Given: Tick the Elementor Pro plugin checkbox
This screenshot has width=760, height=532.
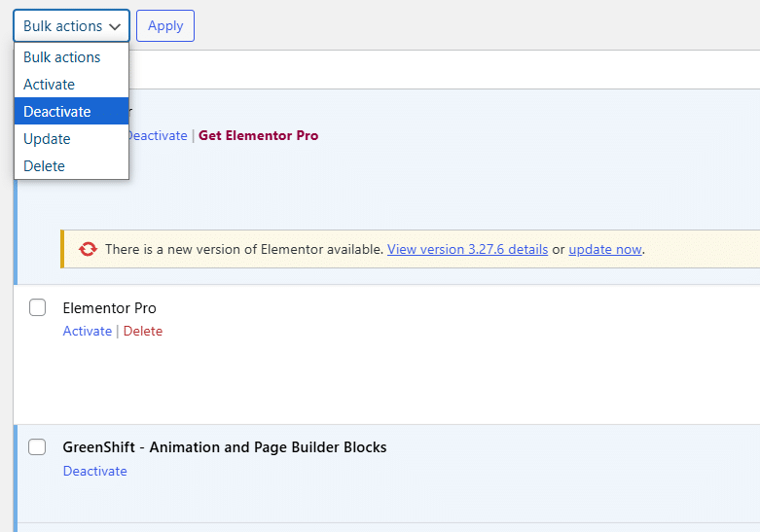Looking at the screenshot, I should [x=37, y=307].
